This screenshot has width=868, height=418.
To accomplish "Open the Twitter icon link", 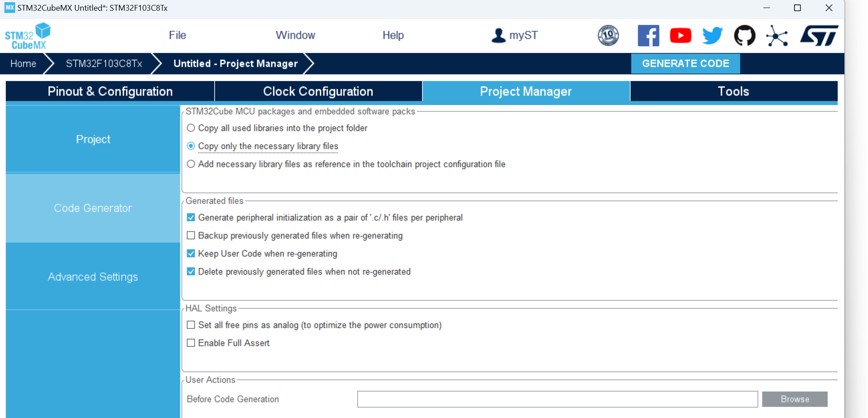I will pyautogui.click(x=713, y=36).
